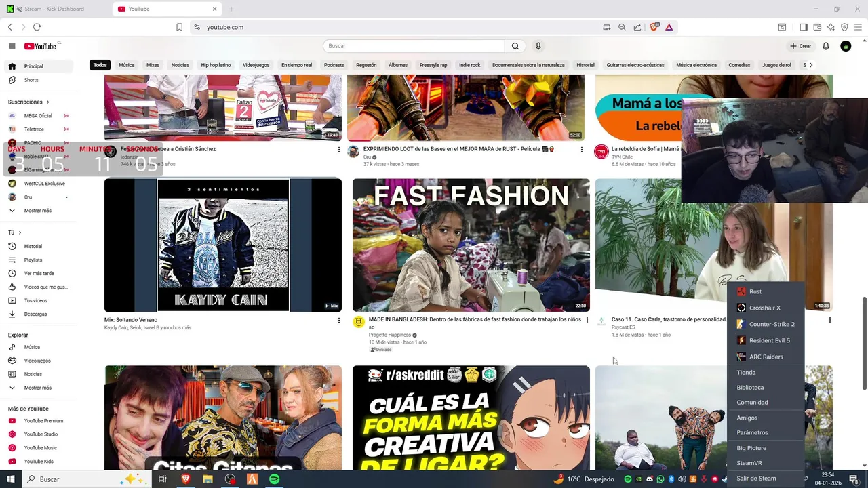Share this page from the address bar
The image size is (868, 488).
coord(637,27)
